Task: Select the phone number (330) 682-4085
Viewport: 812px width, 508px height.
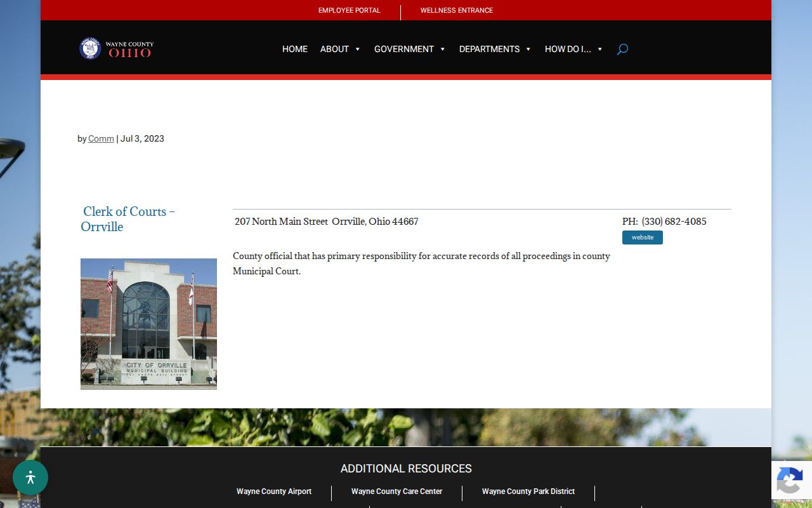Action: pyautogui.click(x=674, y=222)
